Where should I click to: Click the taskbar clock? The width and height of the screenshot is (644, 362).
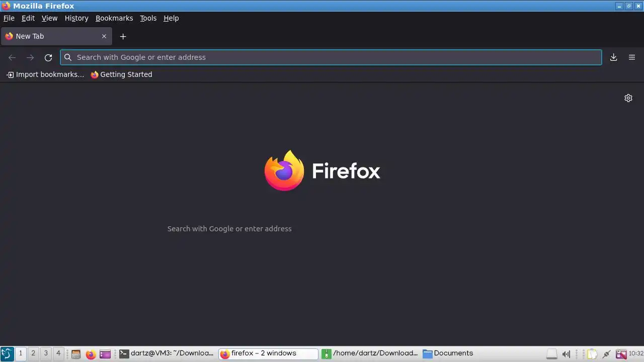click(636, 353)
